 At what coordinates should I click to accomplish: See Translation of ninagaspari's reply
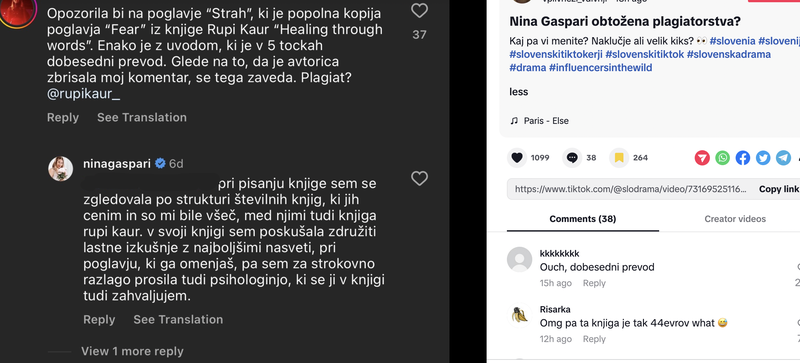click(x=178, y=320)
